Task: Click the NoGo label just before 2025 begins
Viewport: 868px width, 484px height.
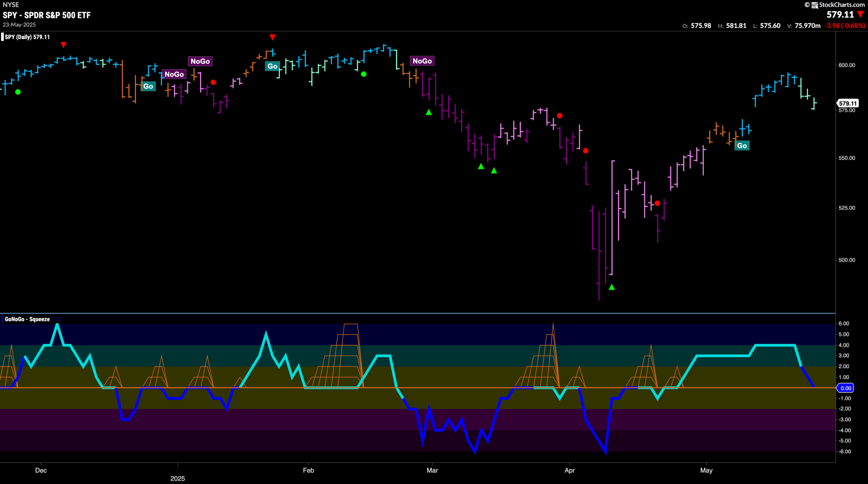Action: [x=174, y=74]
